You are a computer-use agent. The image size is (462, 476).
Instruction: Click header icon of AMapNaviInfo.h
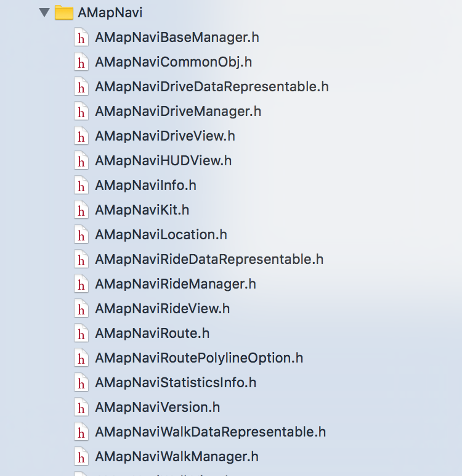pyautogui.click(x=81, y=185)
